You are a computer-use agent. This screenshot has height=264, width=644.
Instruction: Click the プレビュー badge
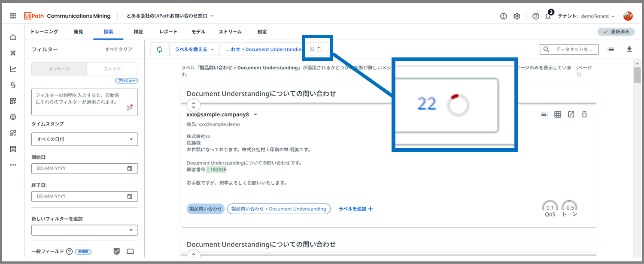pyautogui.click(x=127, y=81)
